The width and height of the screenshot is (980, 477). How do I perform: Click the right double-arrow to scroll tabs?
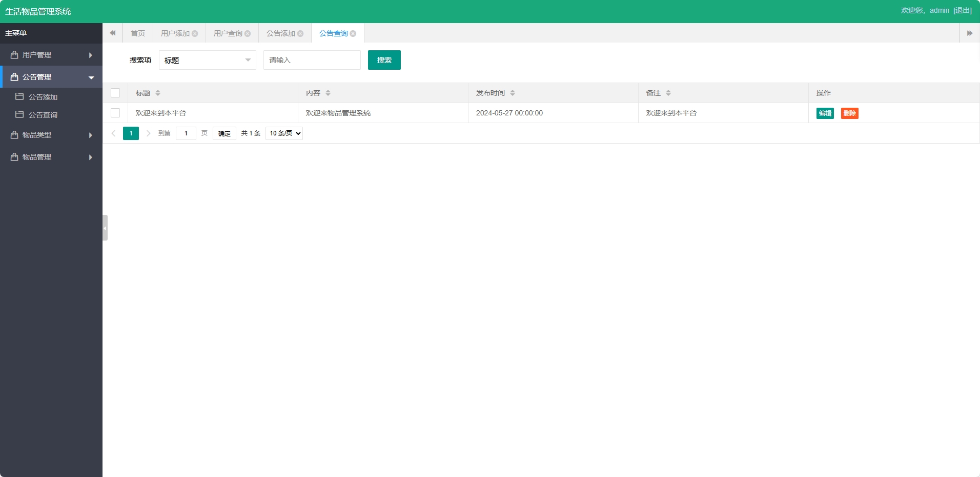tap(970, 33)
